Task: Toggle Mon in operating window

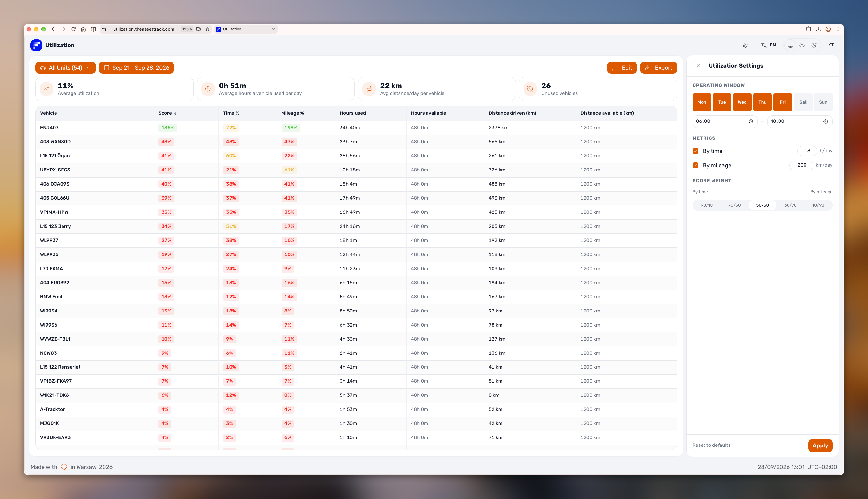Action: (x=702, y=102)
